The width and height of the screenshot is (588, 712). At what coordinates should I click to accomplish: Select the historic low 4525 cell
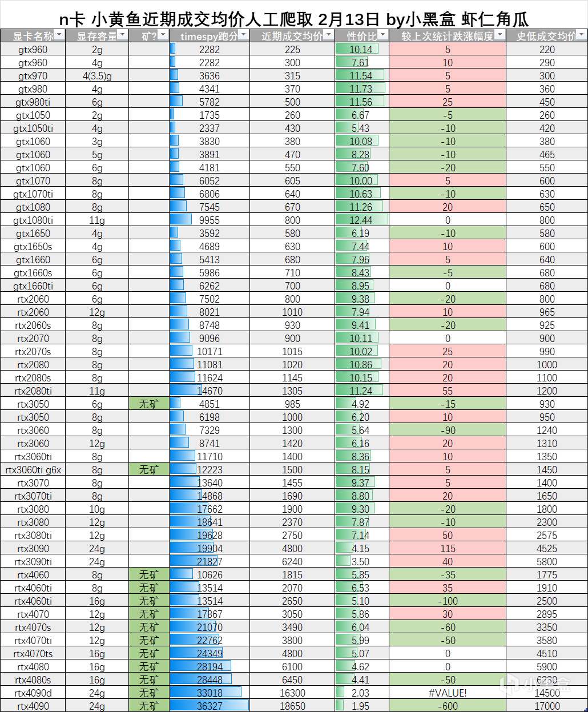(547, 549)
